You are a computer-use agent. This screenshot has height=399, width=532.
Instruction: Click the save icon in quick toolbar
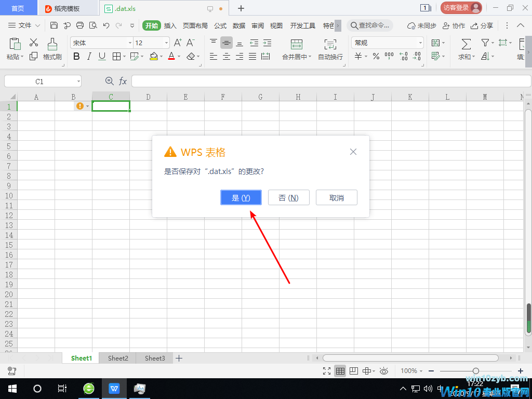(x=54, y=25)
